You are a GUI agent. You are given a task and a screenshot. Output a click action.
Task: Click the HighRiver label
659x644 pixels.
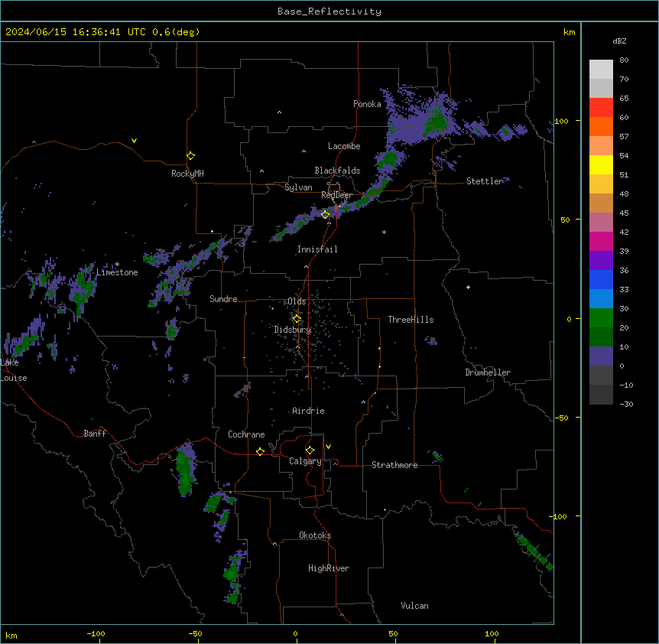329,568
